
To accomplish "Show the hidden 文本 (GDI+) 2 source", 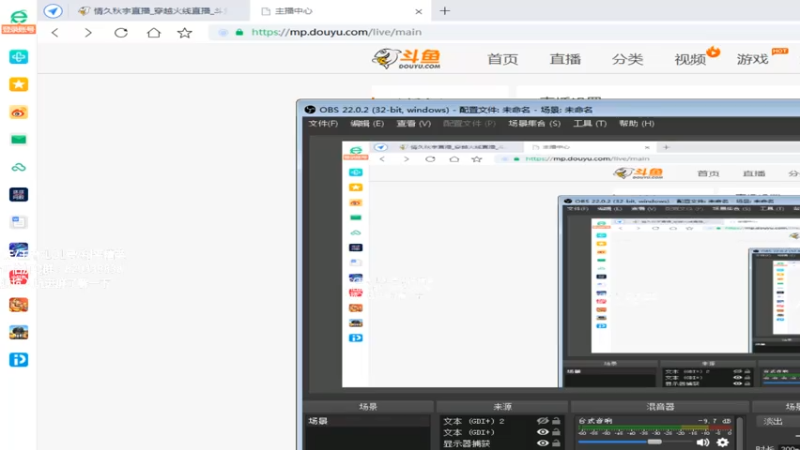I will [542, 421].
